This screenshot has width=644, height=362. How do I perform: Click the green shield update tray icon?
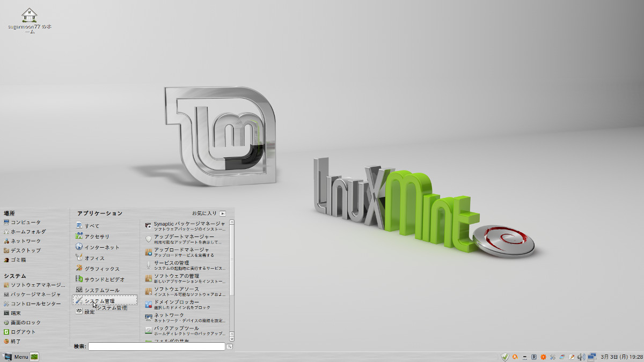tap(504, 357)
